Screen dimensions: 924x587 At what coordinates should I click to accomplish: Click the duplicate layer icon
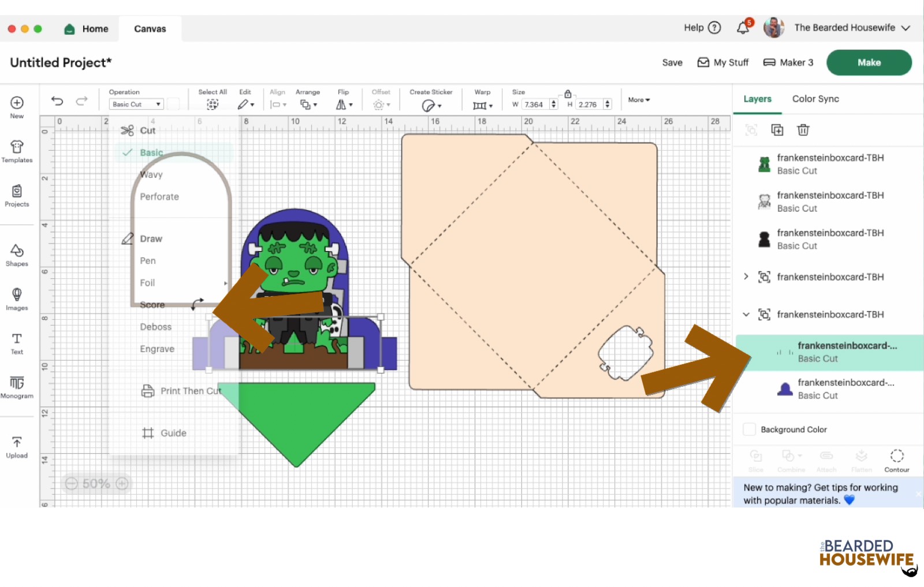tap(777, 130)
